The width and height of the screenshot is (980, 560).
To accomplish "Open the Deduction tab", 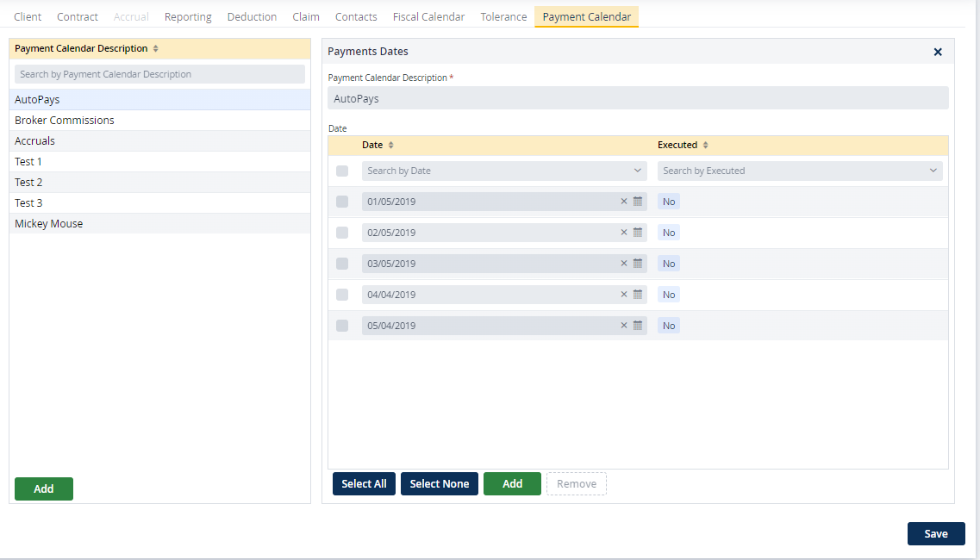I will coord(252,17).
